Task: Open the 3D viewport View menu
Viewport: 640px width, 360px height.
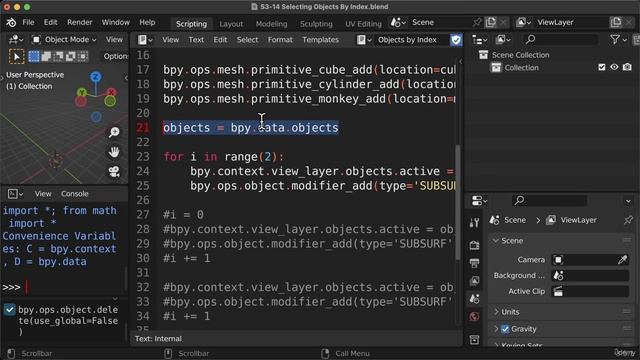Action: [x=114, y=40]
